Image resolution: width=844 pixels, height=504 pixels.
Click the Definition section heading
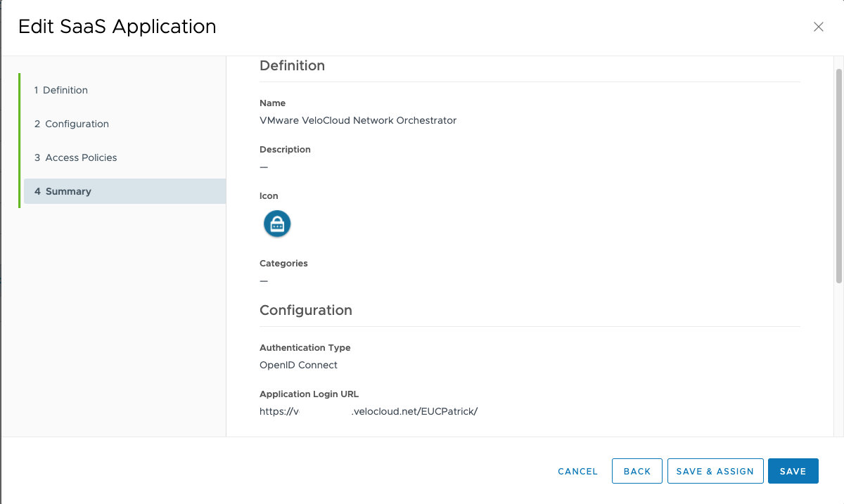[293, 65]
